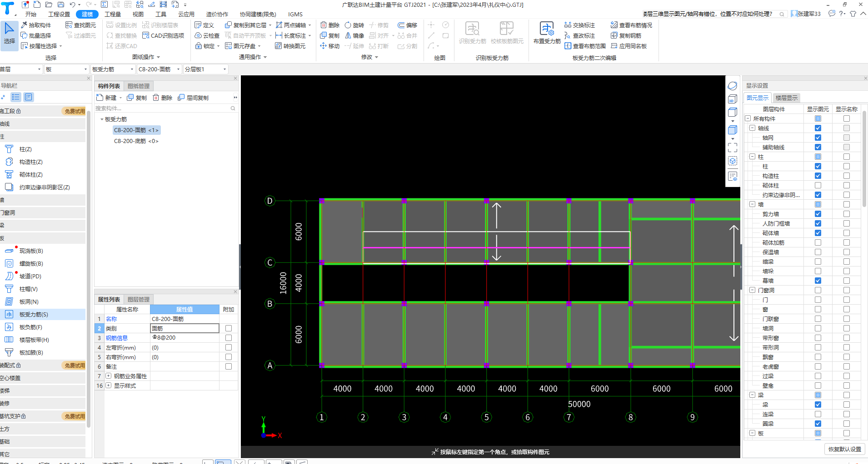The width and height of the screenshot is (868, 464).
Task: Open the 板受力筋 type dropdown
Action: point(113,69)
